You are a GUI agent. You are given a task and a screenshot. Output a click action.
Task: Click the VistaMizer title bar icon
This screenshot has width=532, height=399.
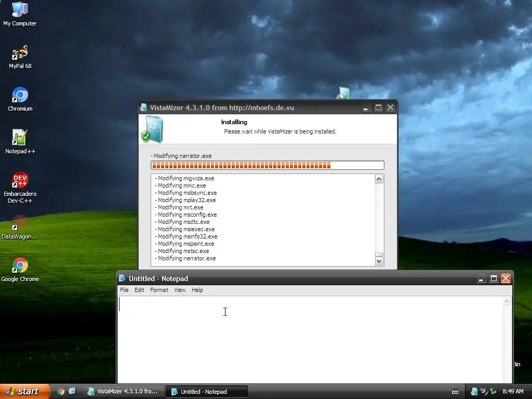click(143, 108)
